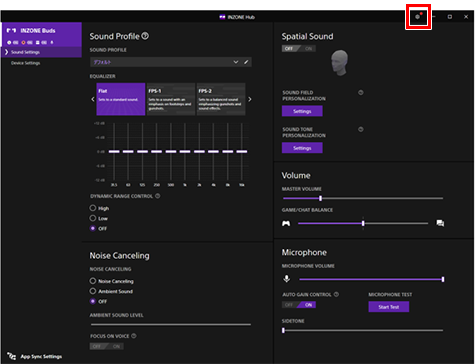Click the 3D head model in Spatial Sound
This screenshot has width=475, height=364.
(x=339, y=62)
